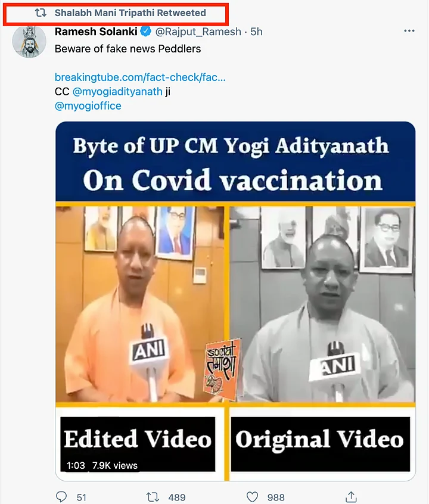Like the tweet with the heart icon

(252, 497)
